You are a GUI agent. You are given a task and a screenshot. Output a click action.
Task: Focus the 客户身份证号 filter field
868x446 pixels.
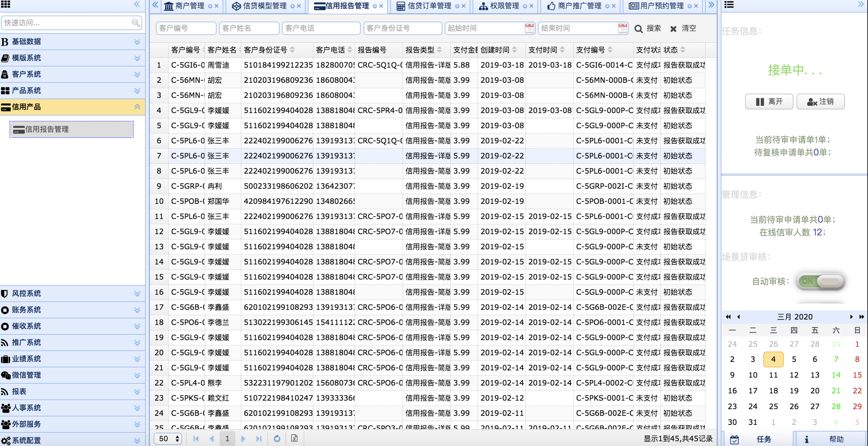click(x=403, y=28)
